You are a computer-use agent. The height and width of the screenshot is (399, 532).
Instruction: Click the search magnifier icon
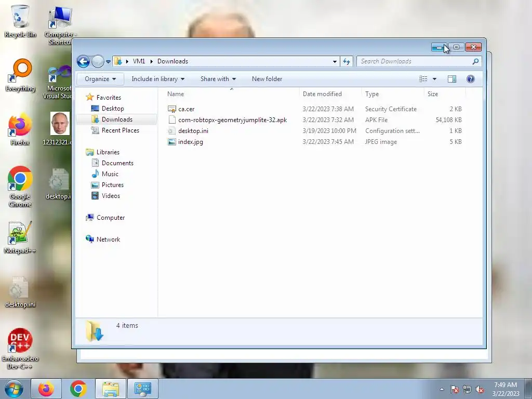pyautogui.click(x=476, y=61)
